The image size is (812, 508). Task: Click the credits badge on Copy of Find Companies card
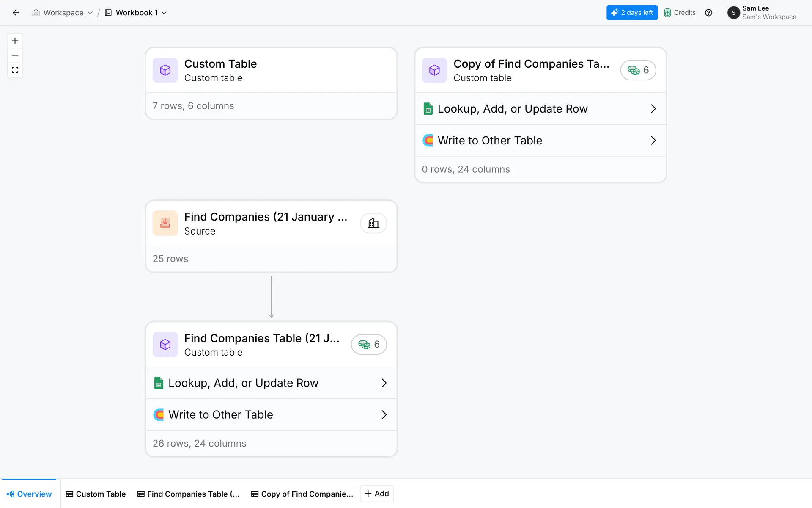(638, 70)
